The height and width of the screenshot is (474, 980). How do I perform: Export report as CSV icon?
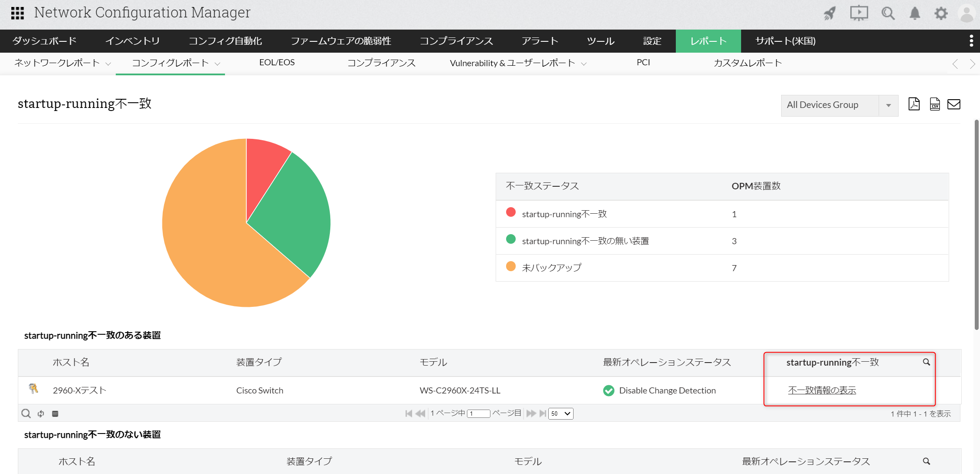(x=934, y=104)
